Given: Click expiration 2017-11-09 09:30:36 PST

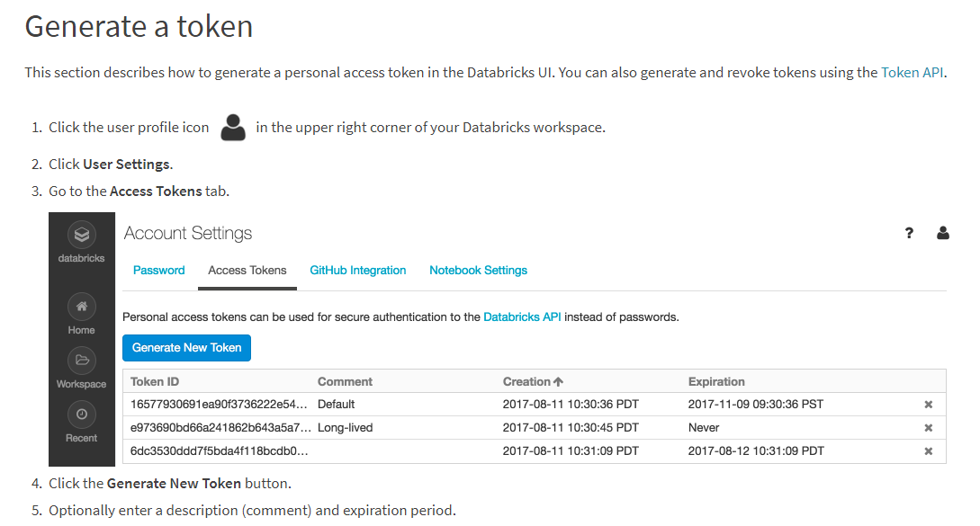Looking at the screenshot, I should pos(756,405).
